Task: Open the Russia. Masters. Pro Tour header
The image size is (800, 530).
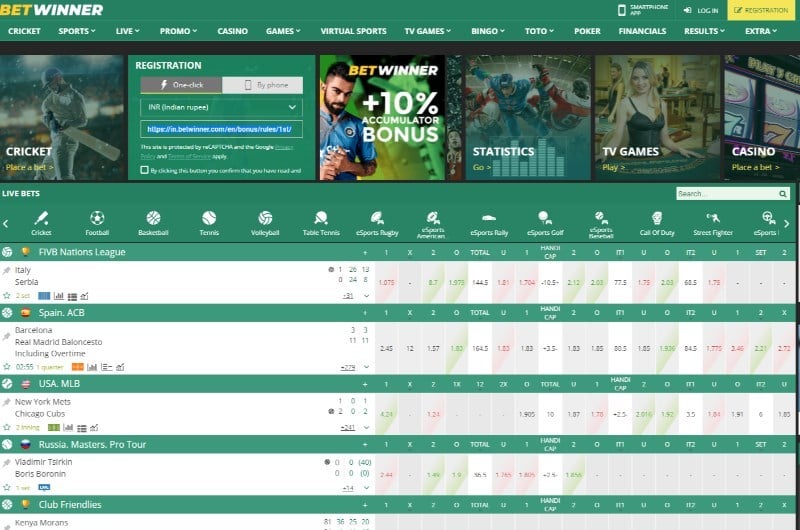Action: tap(92, 444)
